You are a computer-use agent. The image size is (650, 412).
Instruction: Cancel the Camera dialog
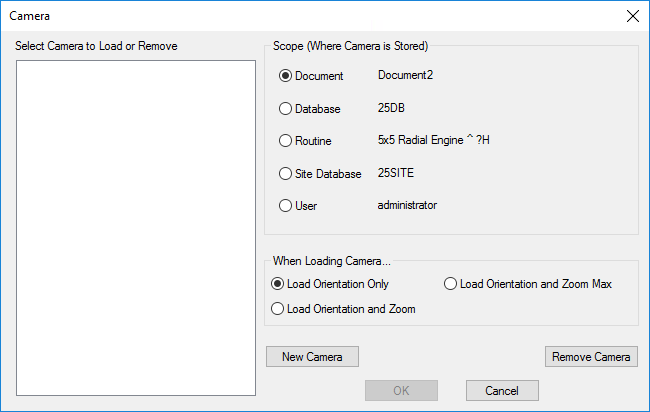click(502, 390)
